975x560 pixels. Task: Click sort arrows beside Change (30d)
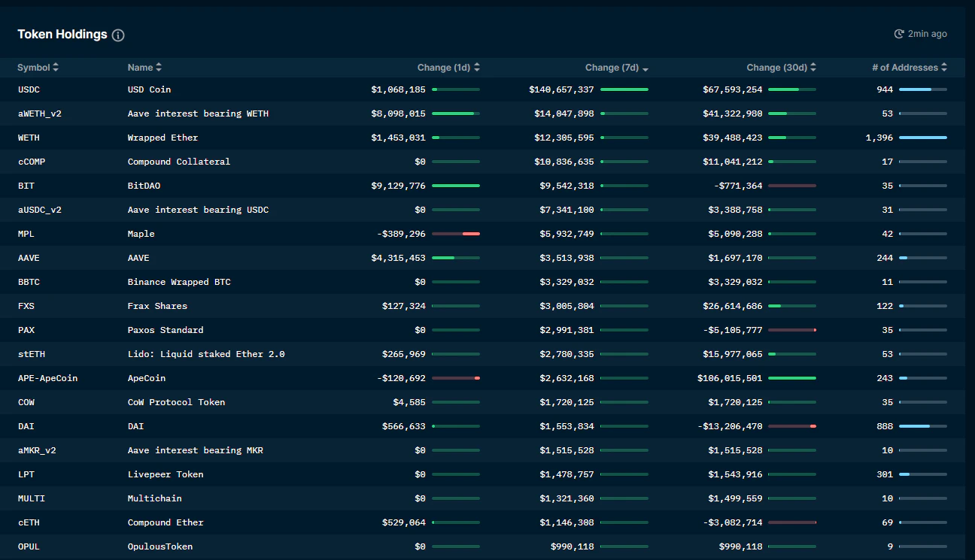click(x=813, y=68)
